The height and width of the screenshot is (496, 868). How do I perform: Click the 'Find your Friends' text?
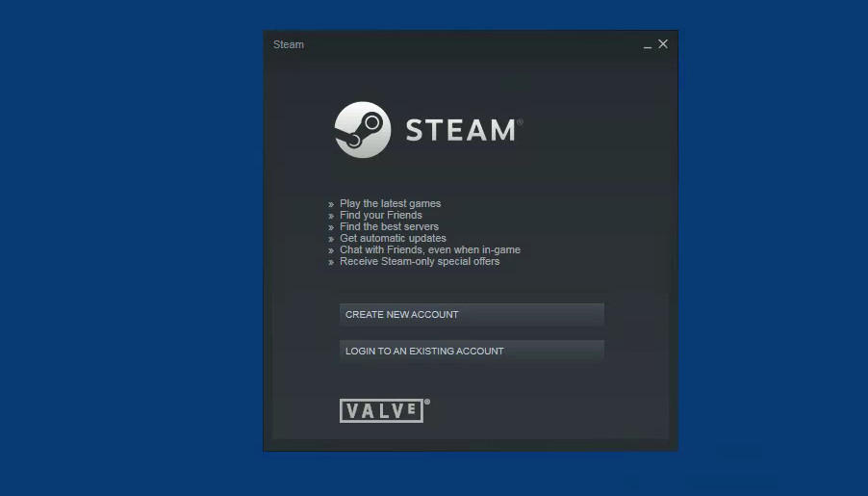tap(381, 215)
